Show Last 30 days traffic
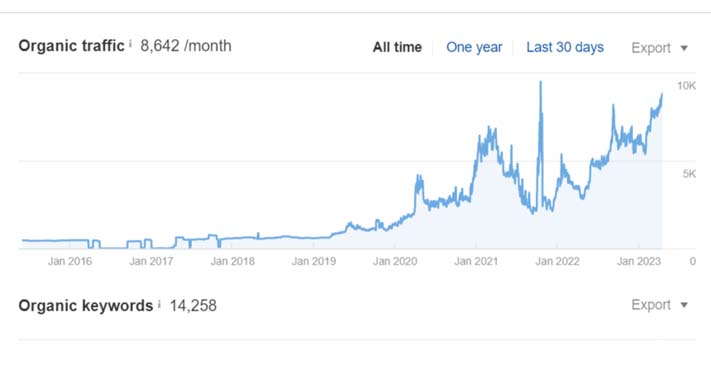Image resolution: width=711 pixels, height=377 pixels. [565, 47]
